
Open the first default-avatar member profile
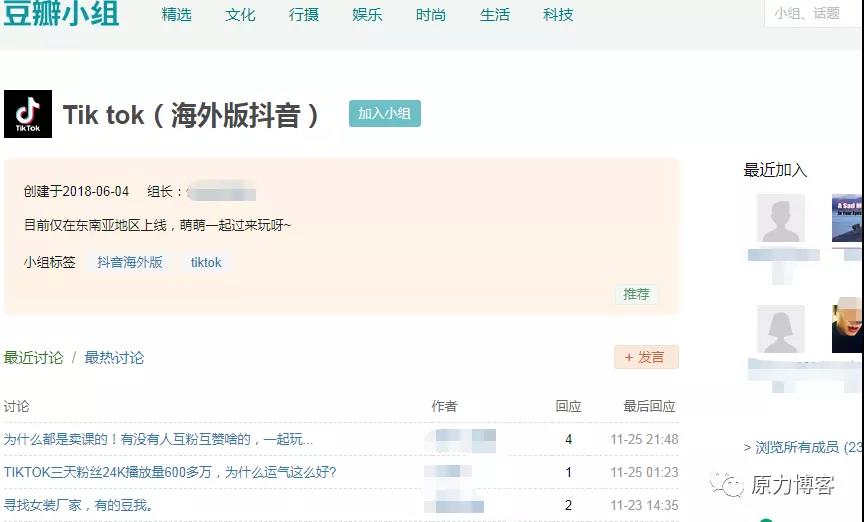pos(780,219)
